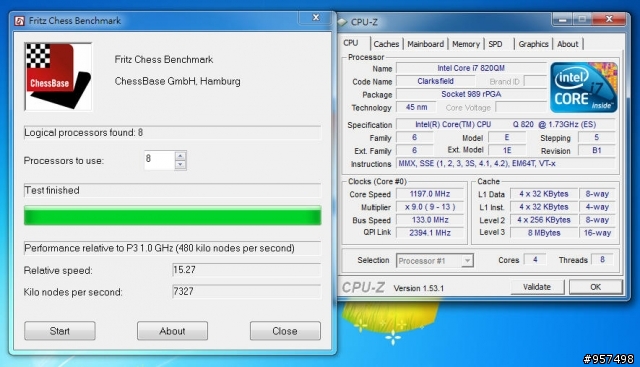Click the Fritz Chess Benchmark title bar icon
The height and width of the screenshot is (367, 640).
[x=19, y=21]
